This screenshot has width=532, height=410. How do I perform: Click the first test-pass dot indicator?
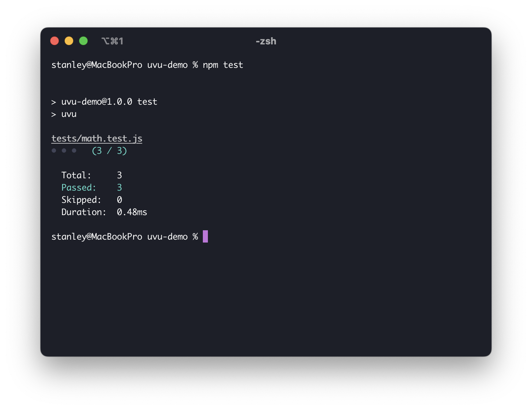[54, 151]
